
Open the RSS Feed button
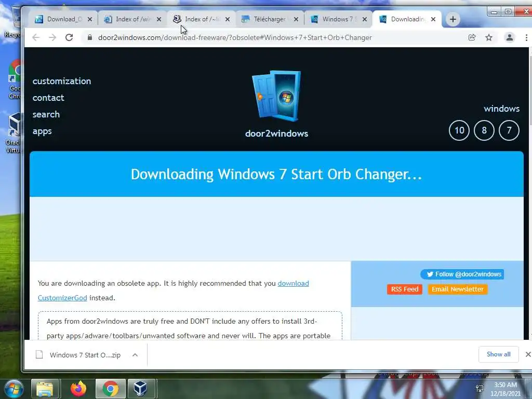(404, 289)
